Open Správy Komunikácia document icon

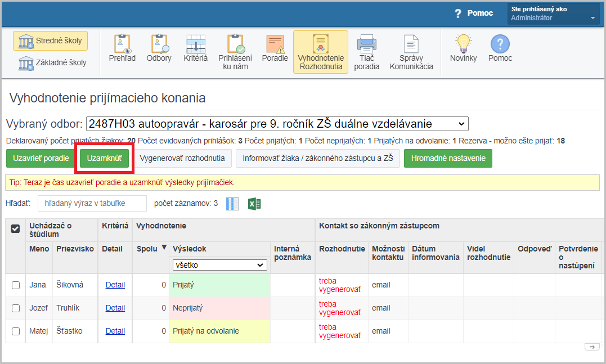tap(411, 44)
